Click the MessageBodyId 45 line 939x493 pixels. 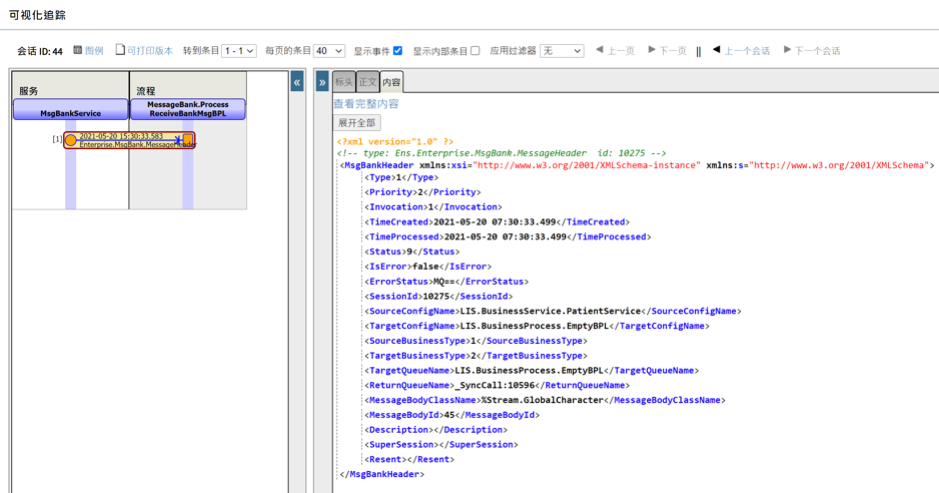(452, 415)
